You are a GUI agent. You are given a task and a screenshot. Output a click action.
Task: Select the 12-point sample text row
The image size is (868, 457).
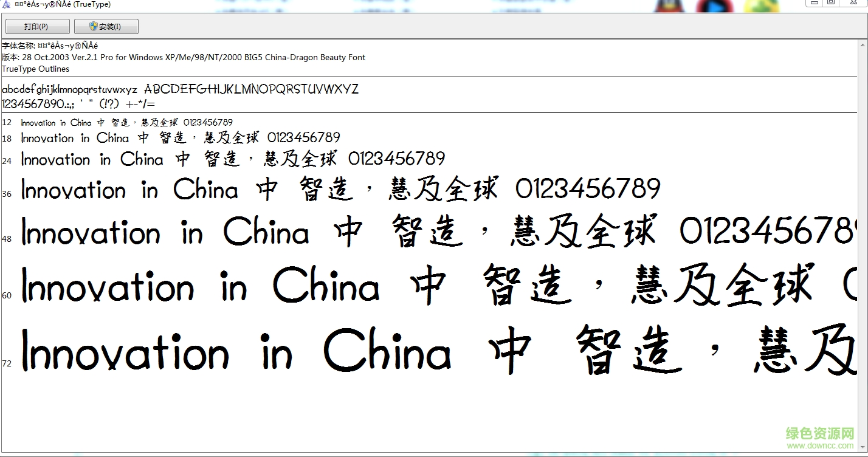point(126,123)
